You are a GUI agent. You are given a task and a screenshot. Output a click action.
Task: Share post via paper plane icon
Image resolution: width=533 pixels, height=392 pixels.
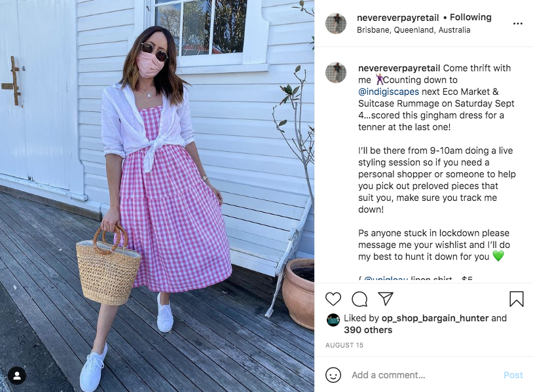386,298
